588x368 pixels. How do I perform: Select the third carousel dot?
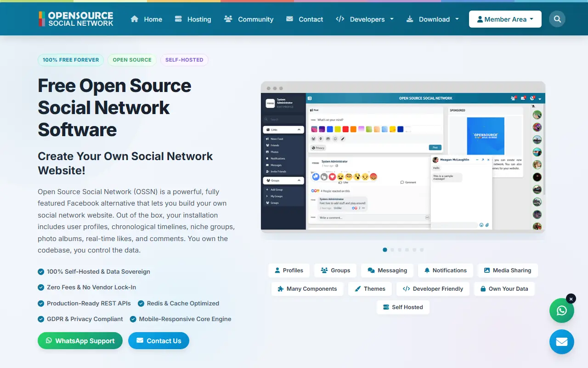(x=400, y=250)
